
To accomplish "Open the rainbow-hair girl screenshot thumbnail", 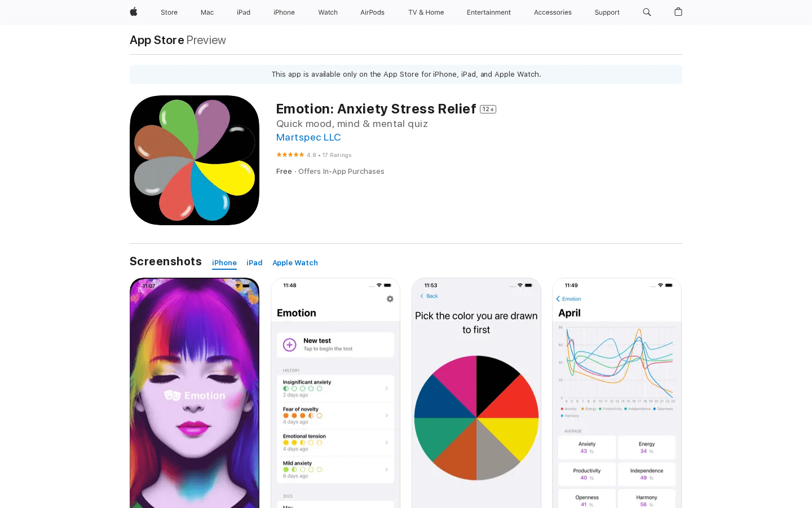I will tap(195, 393).
